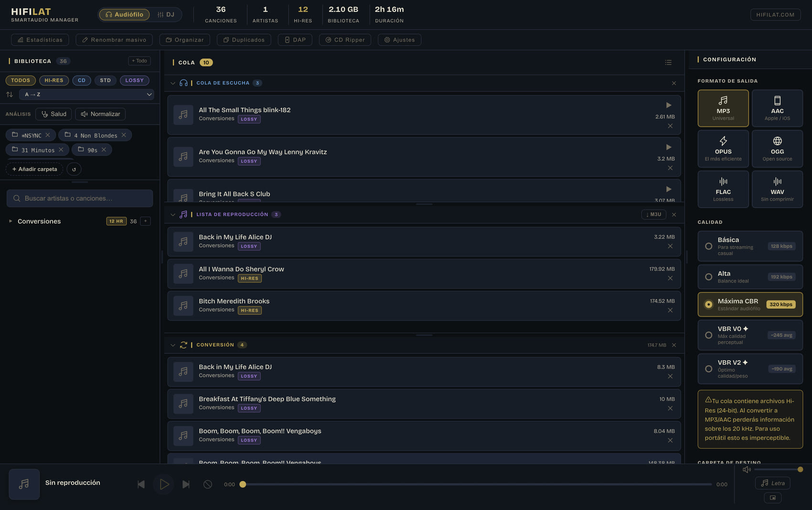Skip to previous track
The image size is (812, 510).
(x=141, y=484)
